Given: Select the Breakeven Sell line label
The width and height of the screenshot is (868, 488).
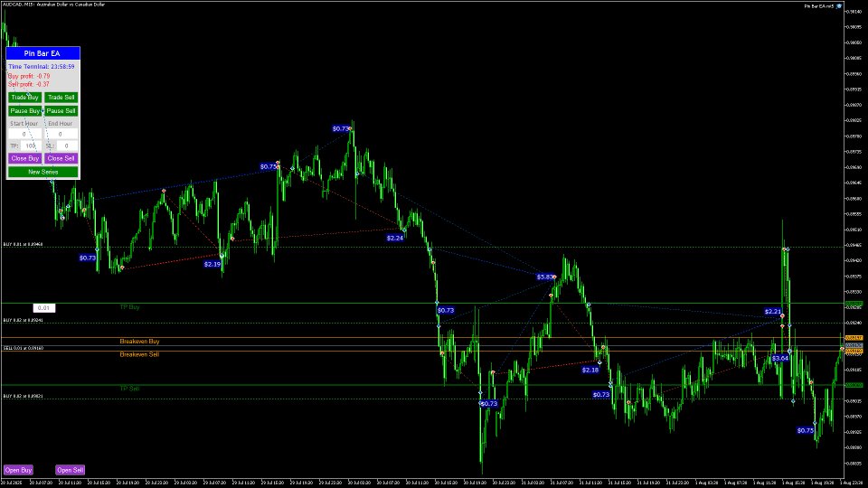Looking at the screenshot, I should pyautogui.click(x=139, y=354).
